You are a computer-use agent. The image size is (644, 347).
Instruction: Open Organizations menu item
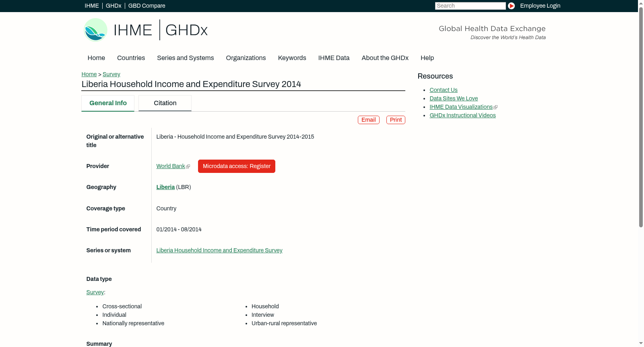[x=246, y=58]
